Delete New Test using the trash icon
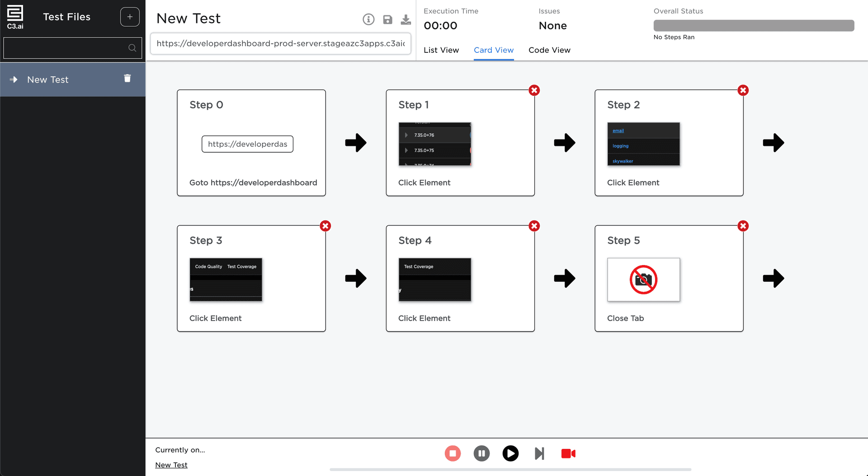Screen dimensions: 868x476 tap(127, 79)
